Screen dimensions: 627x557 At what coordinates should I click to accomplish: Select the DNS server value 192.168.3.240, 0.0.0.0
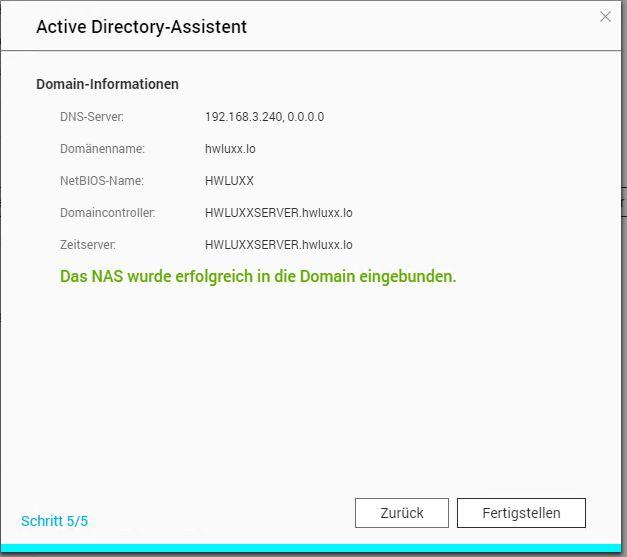tap(264, 117)
